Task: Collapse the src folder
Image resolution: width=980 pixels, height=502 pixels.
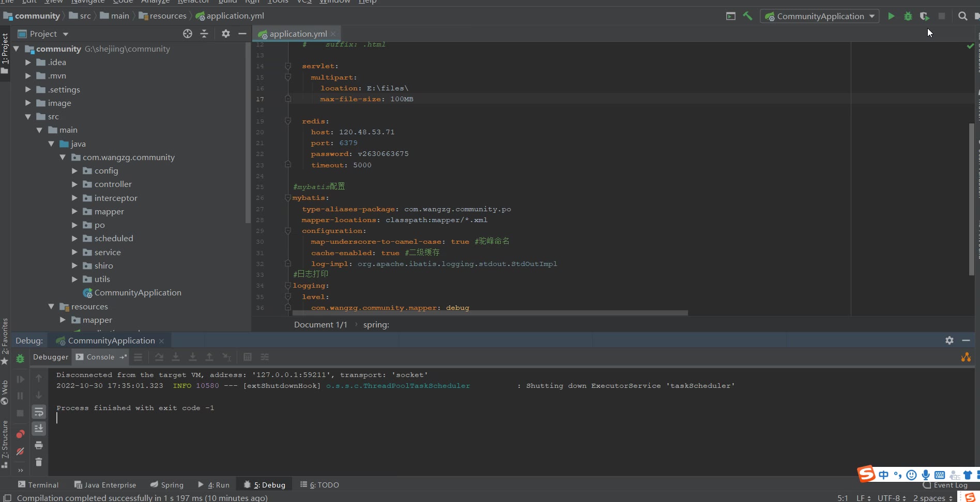Action: click(28, 117)
